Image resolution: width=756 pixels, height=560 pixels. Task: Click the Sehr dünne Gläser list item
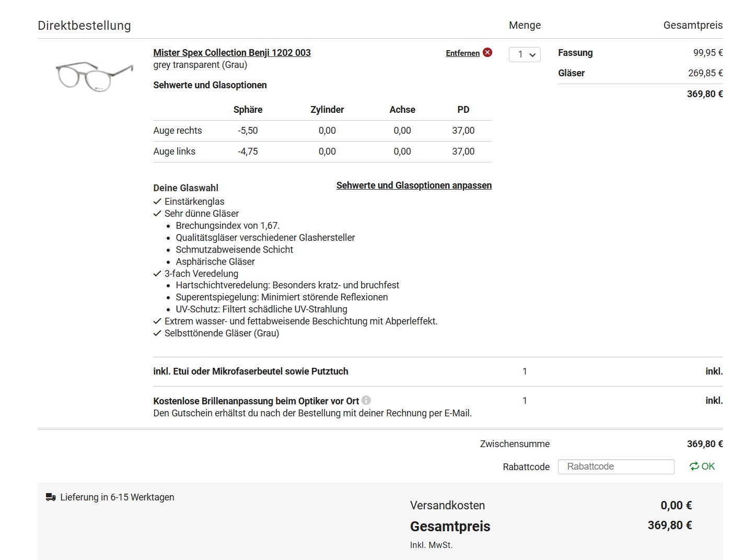pos(202,214)
